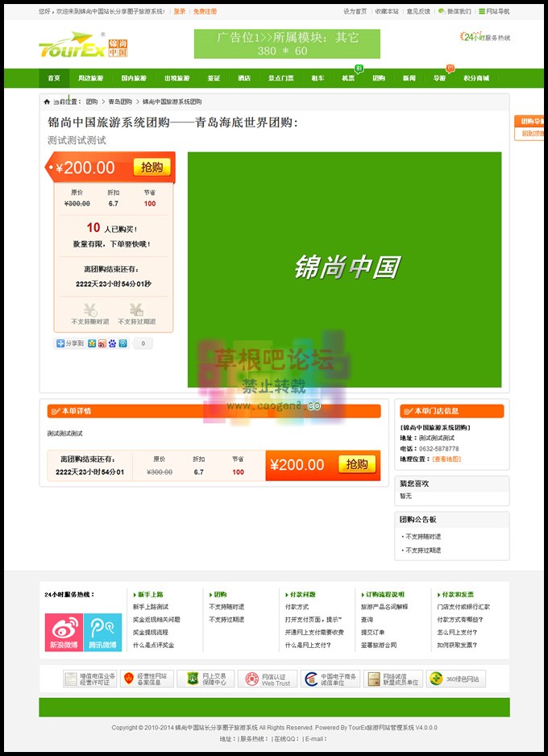Share via Tencent Weibo blue icon
The image size is (548, 756).
pyautogui.click(x=123, y=343)
